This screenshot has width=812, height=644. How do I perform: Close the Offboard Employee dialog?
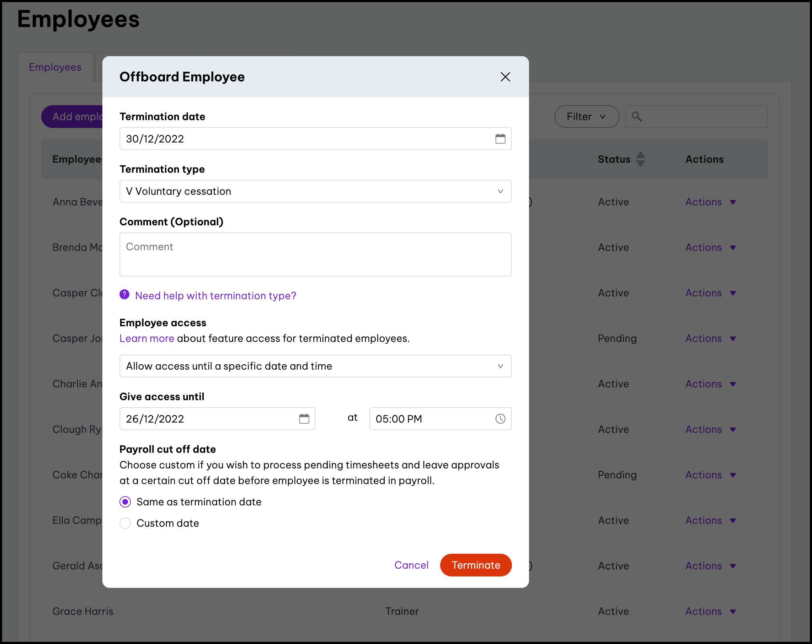click(x=505, y=77)
